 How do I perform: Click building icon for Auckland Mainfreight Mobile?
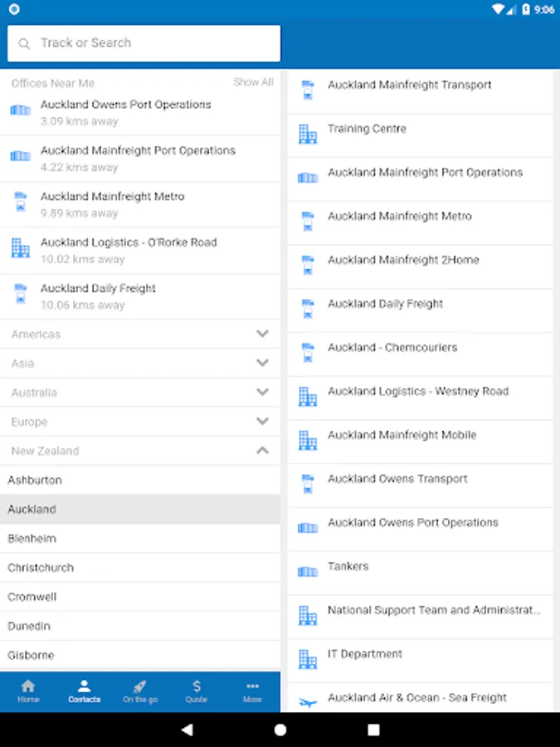308,441
